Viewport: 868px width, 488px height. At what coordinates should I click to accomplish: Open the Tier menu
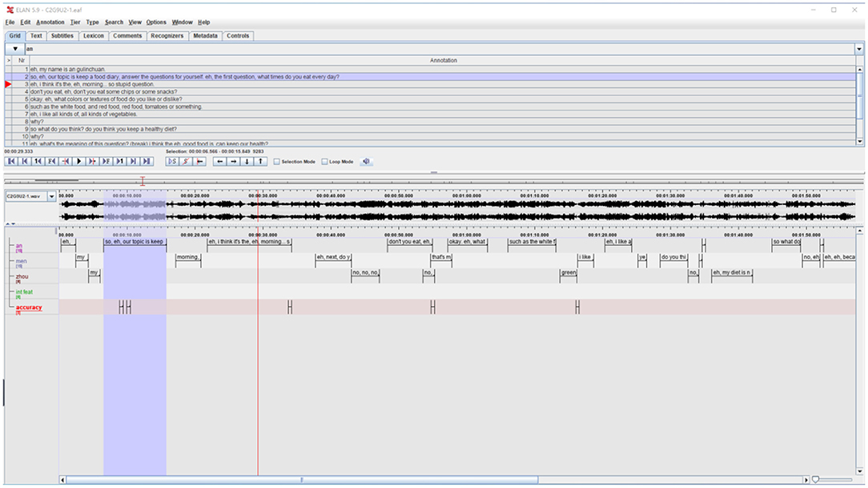75,22
